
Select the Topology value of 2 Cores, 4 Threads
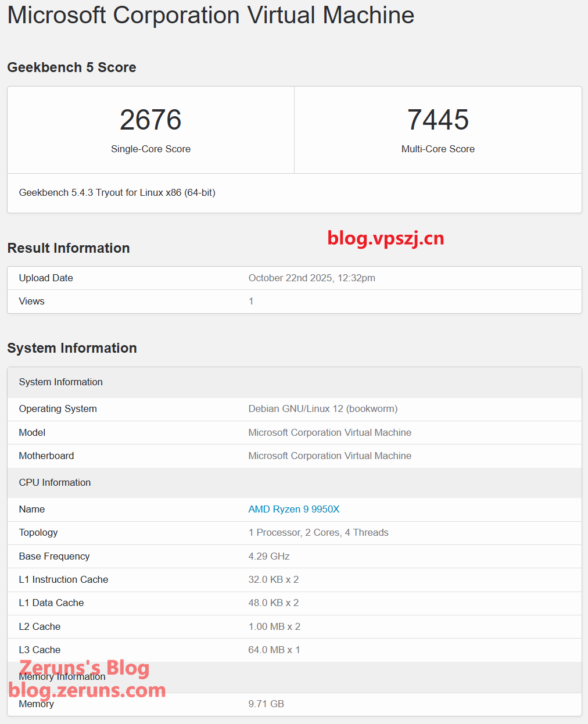click(x=318, y=532)
